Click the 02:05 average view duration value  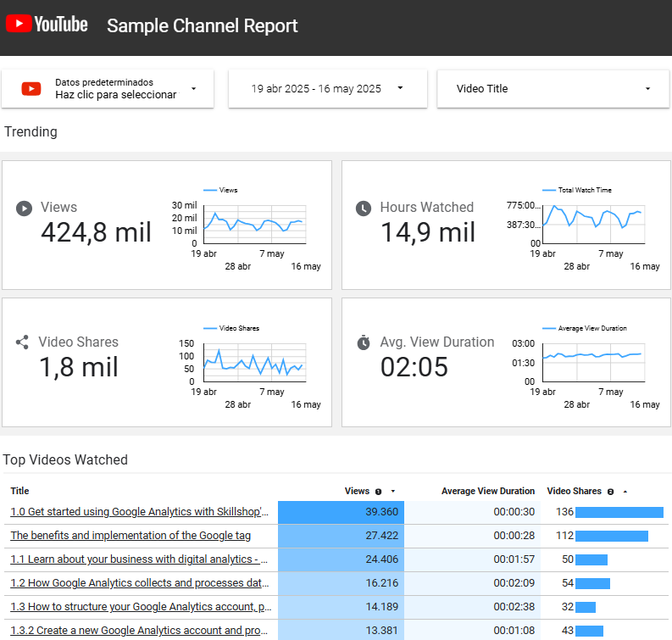[x=414, y=367]
